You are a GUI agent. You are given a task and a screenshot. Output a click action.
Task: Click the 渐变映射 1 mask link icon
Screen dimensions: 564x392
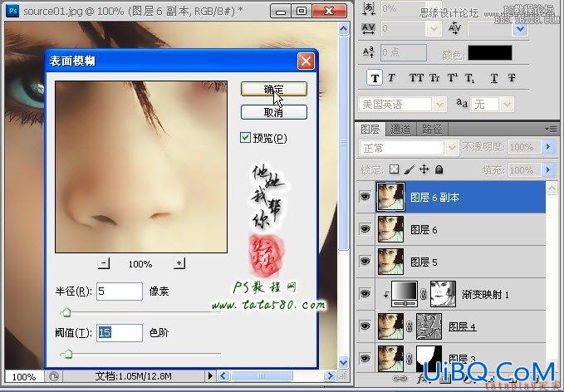(424, 294)
